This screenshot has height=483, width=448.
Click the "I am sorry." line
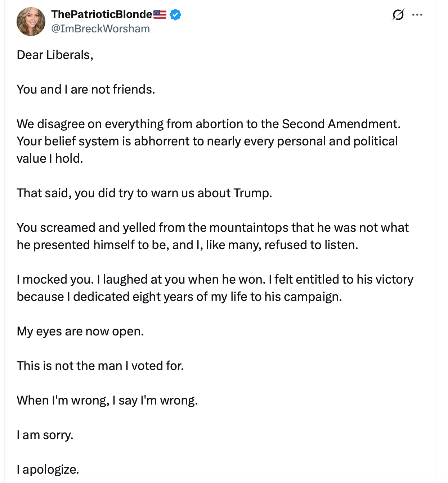tap(45, 435)
